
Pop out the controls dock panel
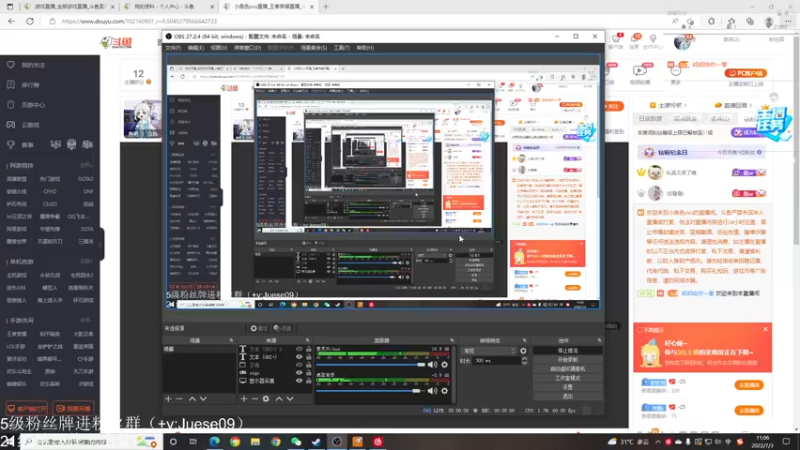click(599, 340)
